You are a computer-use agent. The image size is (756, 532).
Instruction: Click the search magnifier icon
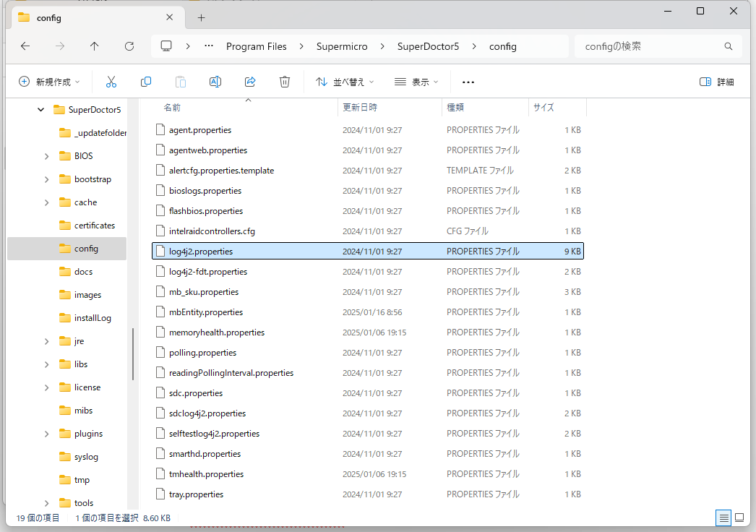[x=728, y=46]
